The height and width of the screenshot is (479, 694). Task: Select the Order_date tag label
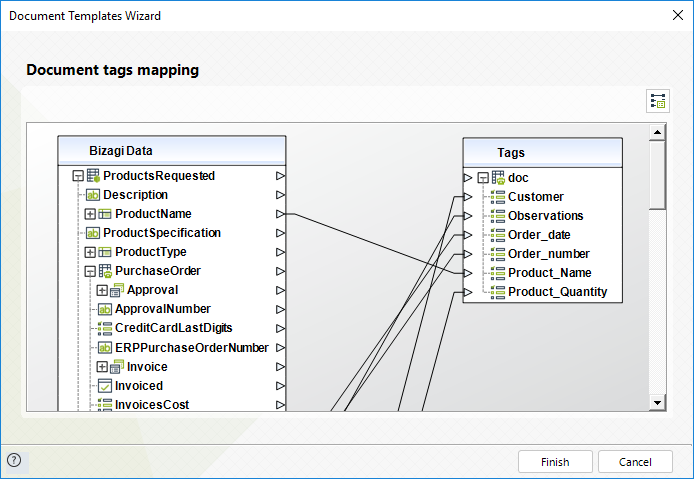coord(539,235)
